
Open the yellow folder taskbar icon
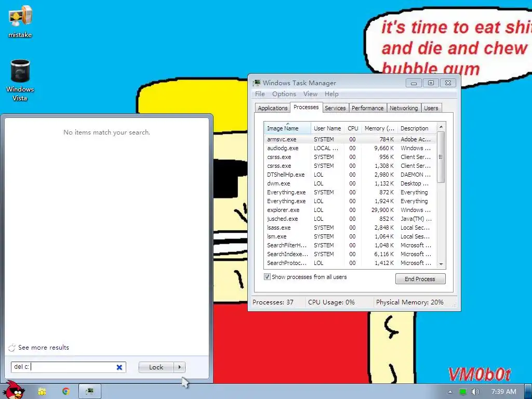pos(42,392)
